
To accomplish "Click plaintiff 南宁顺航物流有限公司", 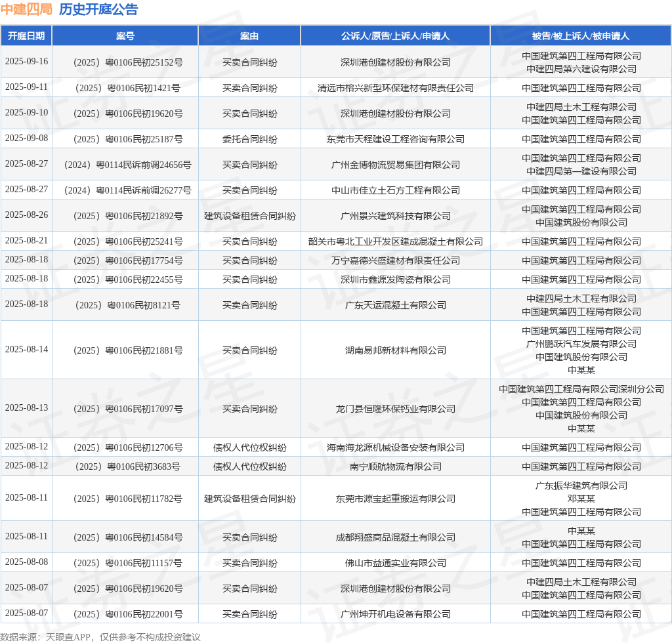I will 395,467.
